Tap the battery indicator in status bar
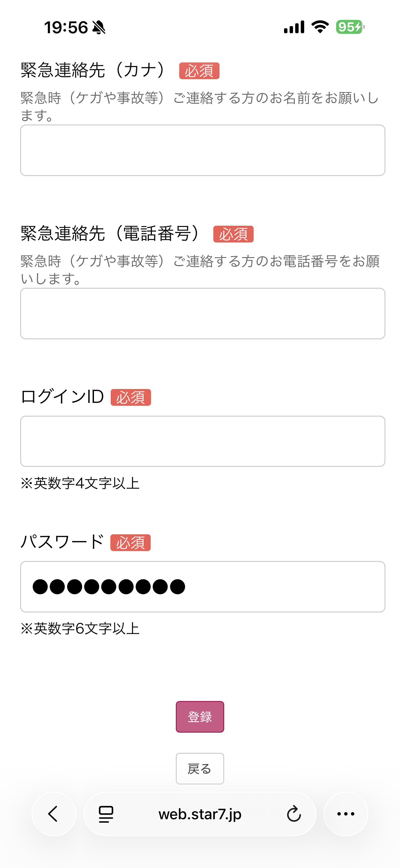400x868 pixels. pyautogui.click(x=350, y=27)
